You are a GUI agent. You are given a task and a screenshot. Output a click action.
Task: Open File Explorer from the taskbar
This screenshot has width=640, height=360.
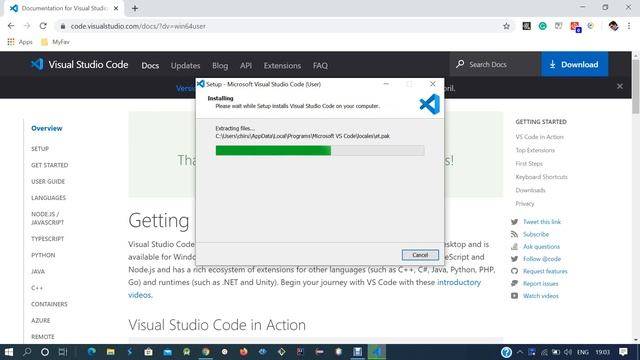click(x=111, y=352)
